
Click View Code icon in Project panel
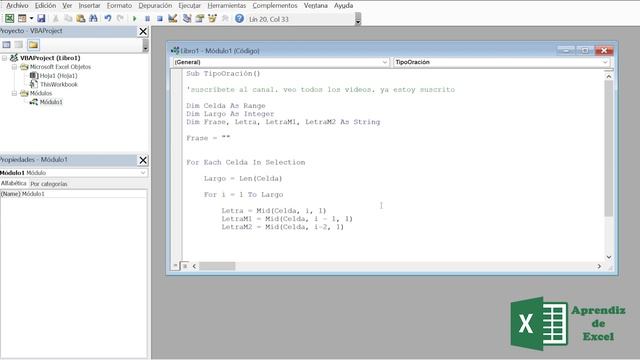click(7, 45)
